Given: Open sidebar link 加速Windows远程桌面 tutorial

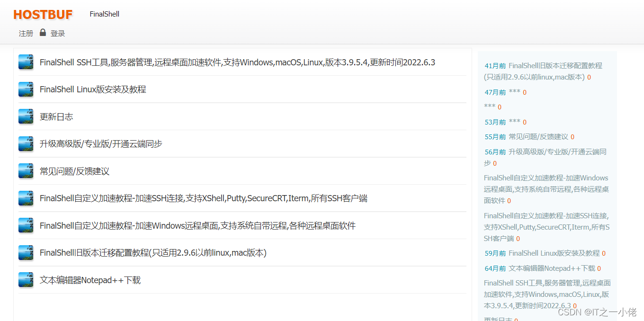Looking at the screenshot, I should click(546, 189).
